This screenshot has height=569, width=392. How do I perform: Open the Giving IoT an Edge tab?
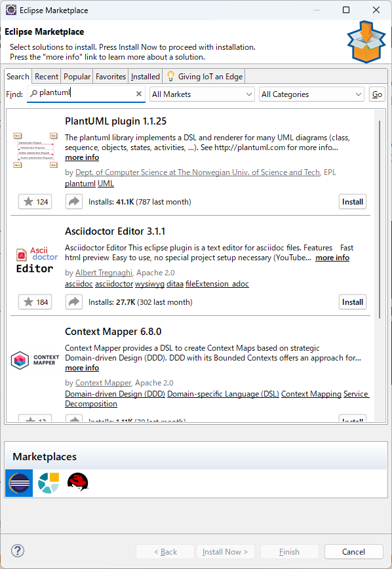(205, 77)
